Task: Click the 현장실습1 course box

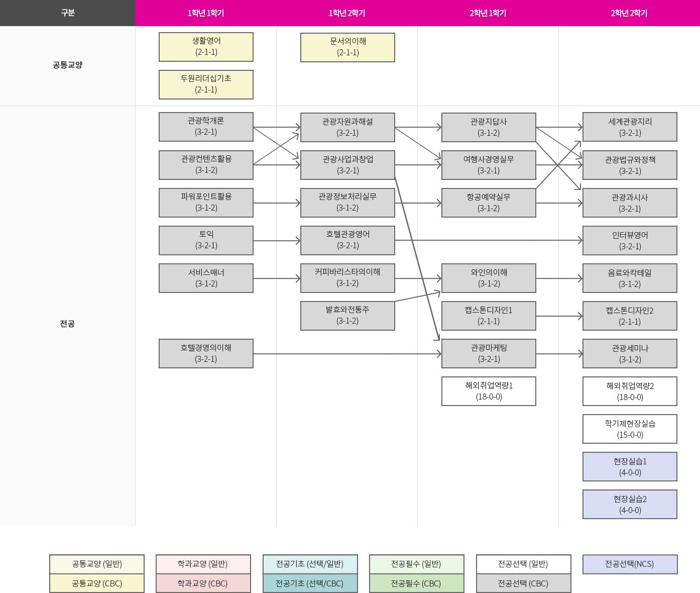Action: pos(630,466)
